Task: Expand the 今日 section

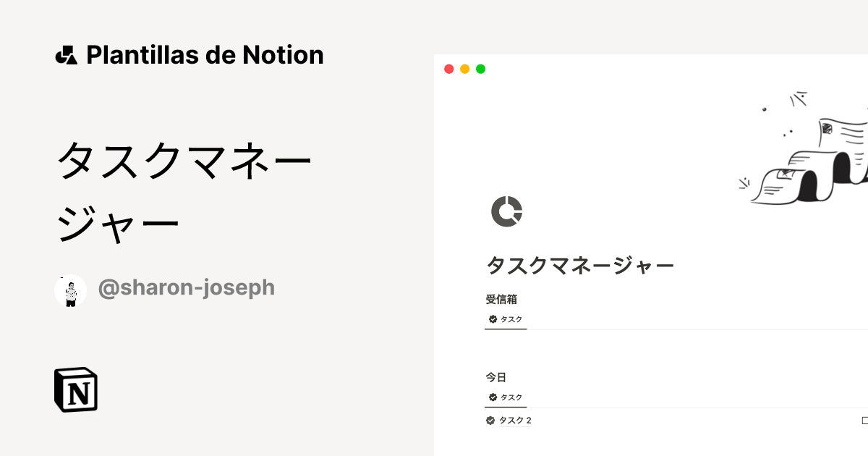Action: tap(496, 376)
